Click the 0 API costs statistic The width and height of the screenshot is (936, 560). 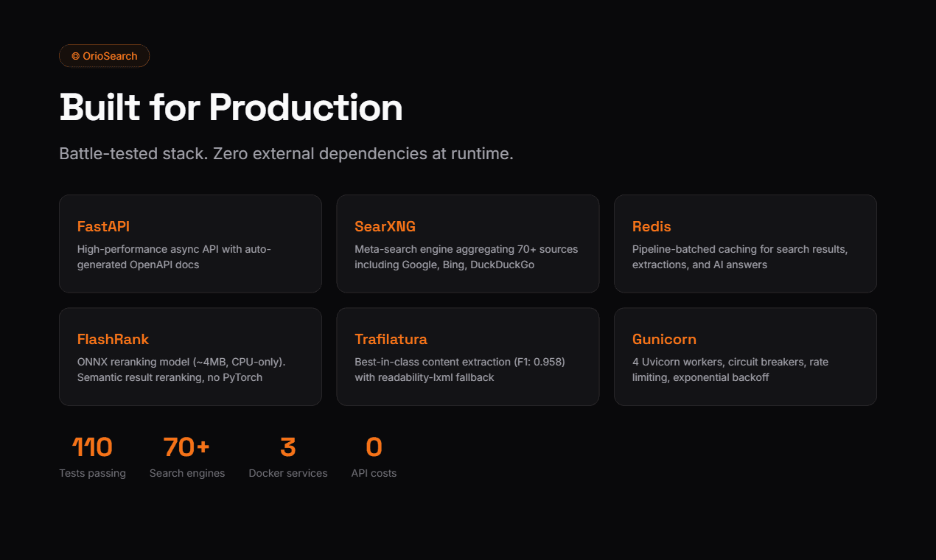click(x=374, y=447)
